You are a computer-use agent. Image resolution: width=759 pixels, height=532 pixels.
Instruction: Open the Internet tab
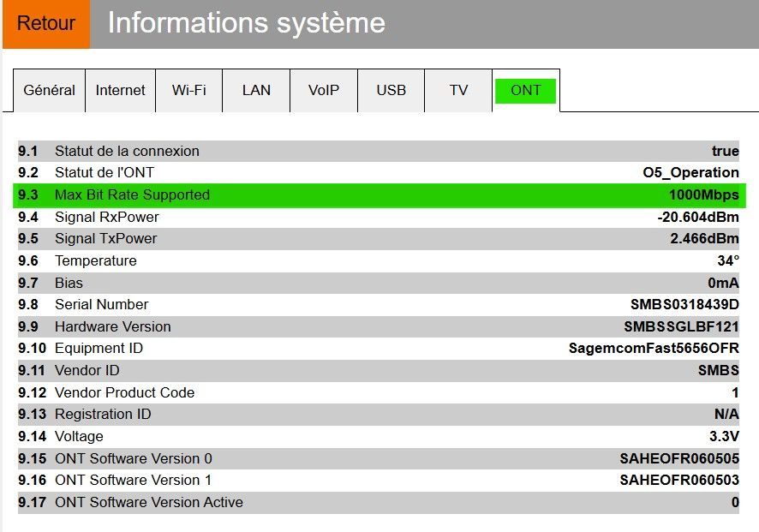pos(120,90)
